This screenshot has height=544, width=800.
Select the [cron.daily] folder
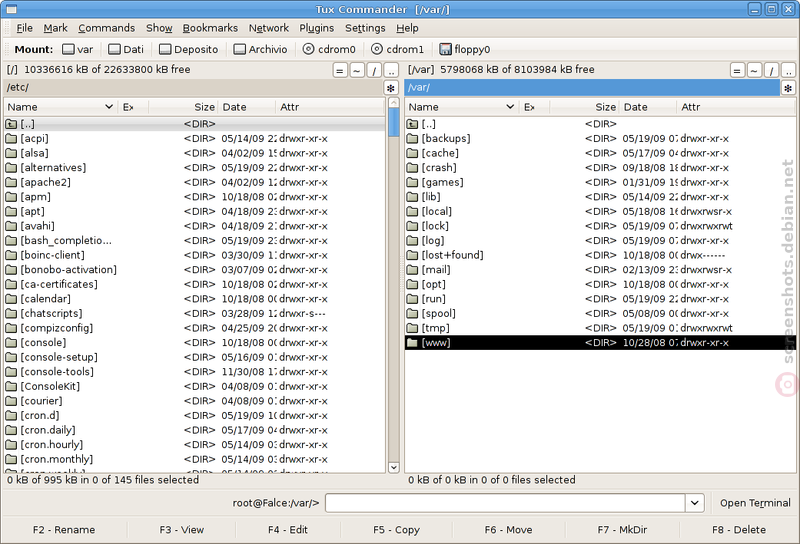click(x=194, y=430)
